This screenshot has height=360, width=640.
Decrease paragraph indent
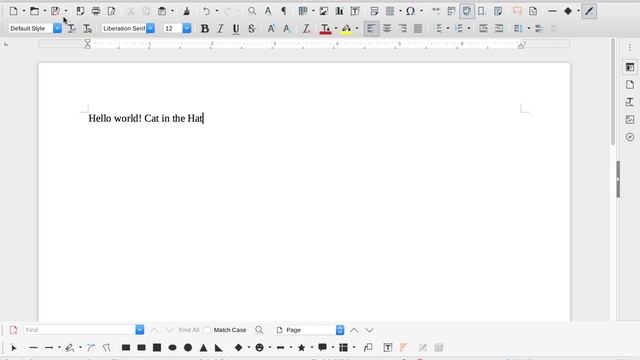(x=499, y=29)
